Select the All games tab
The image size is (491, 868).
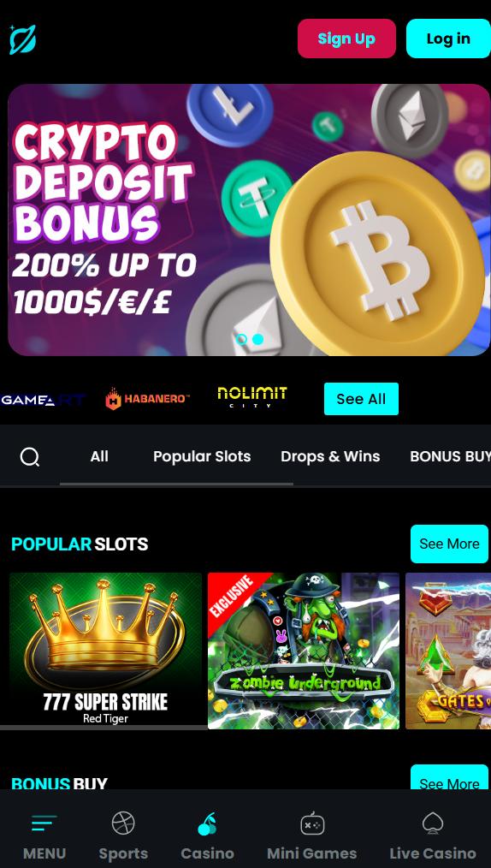coord(99,456)
